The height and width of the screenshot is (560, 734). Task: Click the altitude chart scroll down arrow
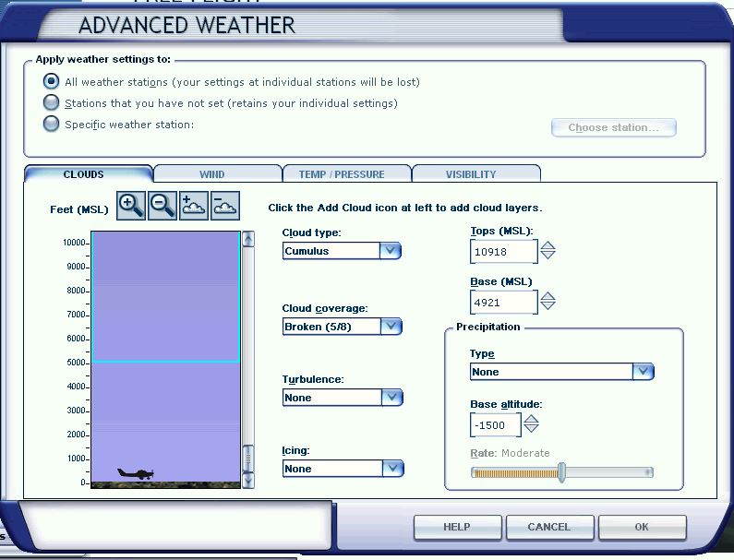point(248,481)
